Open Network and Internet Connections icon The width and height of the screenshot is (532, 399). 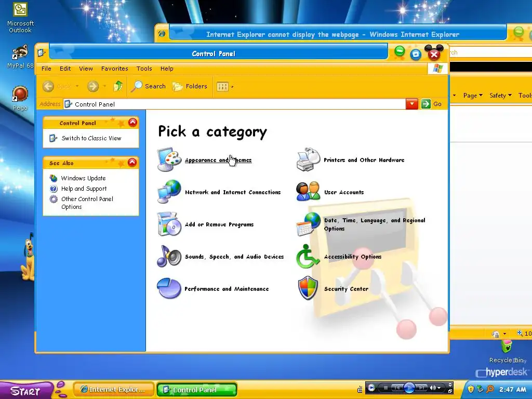click(169, 192)
